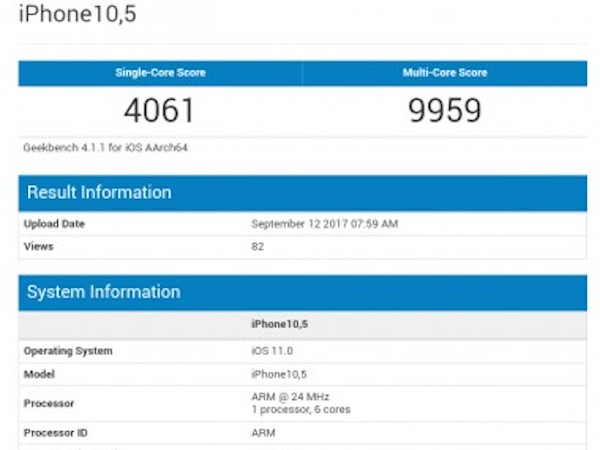Click the September 12 2017 07:59 AM date
Image resolution: width=600 pixels, height=450 pixels.
click(x=324, y=224)
